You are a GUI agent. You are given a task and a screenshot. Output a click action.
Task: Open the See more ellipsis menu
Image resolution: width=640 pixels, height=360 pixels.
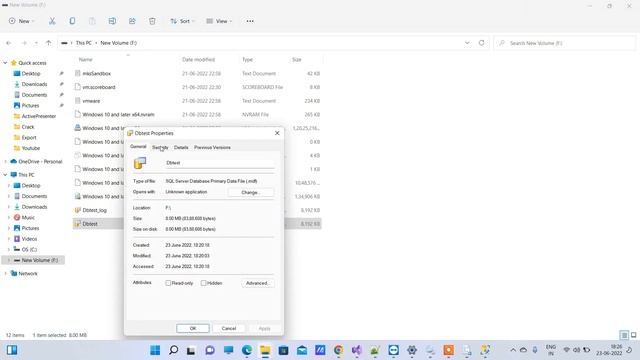pyautogui.click(x=250, y=21)
